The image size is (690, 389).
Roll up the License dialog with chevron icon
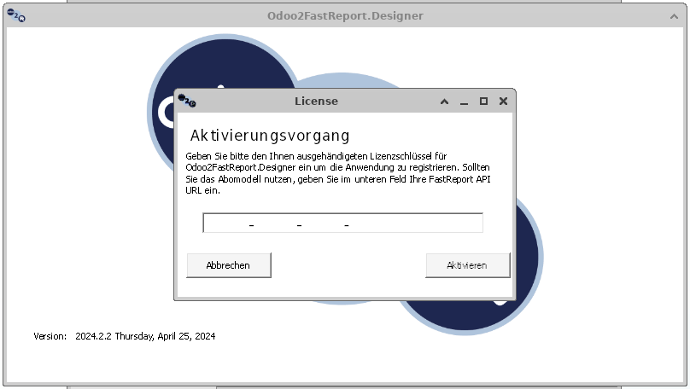click(444, 101)
